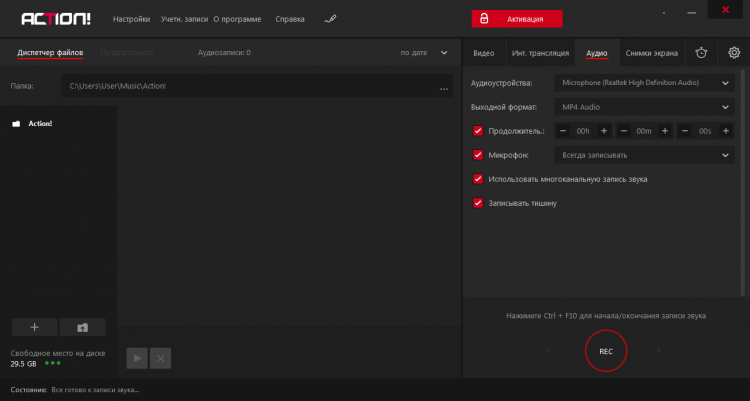Click the 00h hours value
This screenshot has height=401, width=750.
pos(583,131)
